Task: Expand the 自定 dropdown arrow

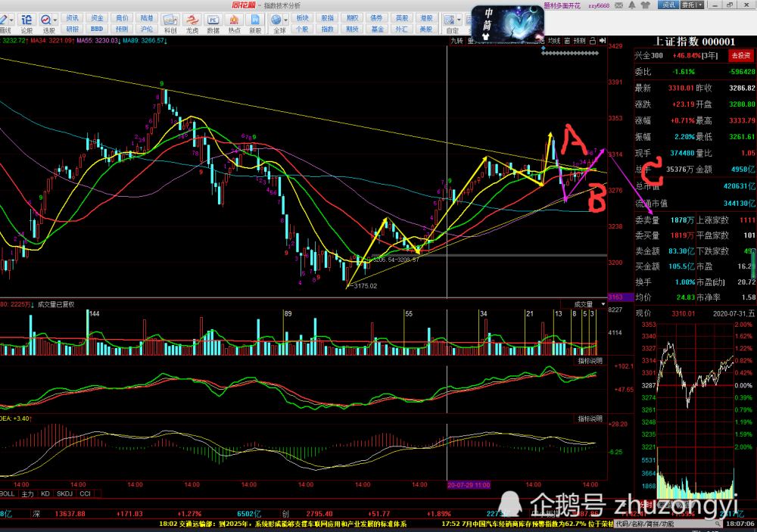Action: coord(459,20)
